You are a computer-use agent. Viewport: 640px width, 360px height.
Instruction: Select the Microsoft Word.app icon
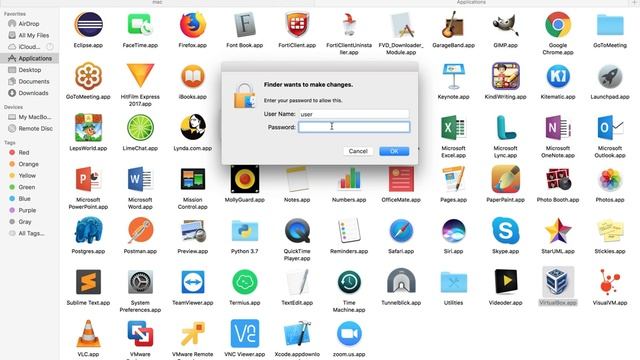click(140, 179)
